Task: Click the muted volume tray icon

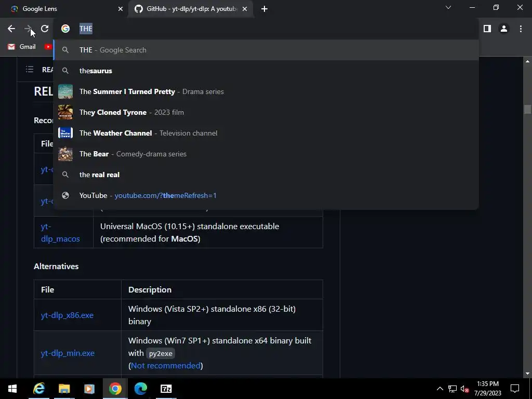Action: click(465, 389)
